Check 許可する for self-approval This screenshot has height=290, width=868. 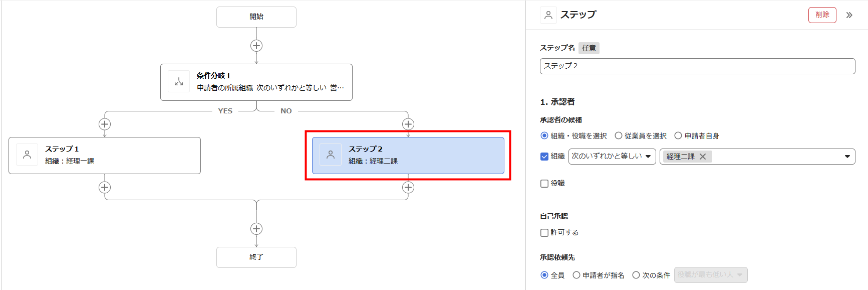pyautogui.click(x=544, y=233)
